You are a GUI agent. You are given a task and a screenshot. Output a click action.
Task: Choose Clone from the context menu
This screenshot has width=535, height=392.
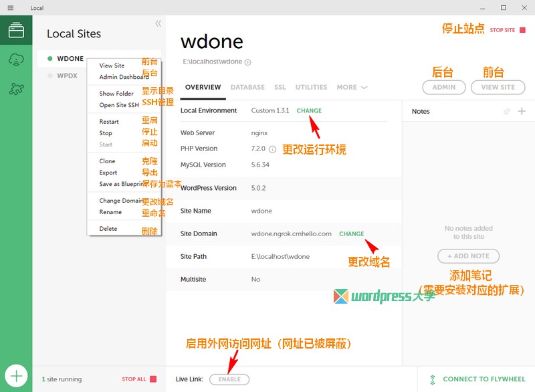coord(107,161)
